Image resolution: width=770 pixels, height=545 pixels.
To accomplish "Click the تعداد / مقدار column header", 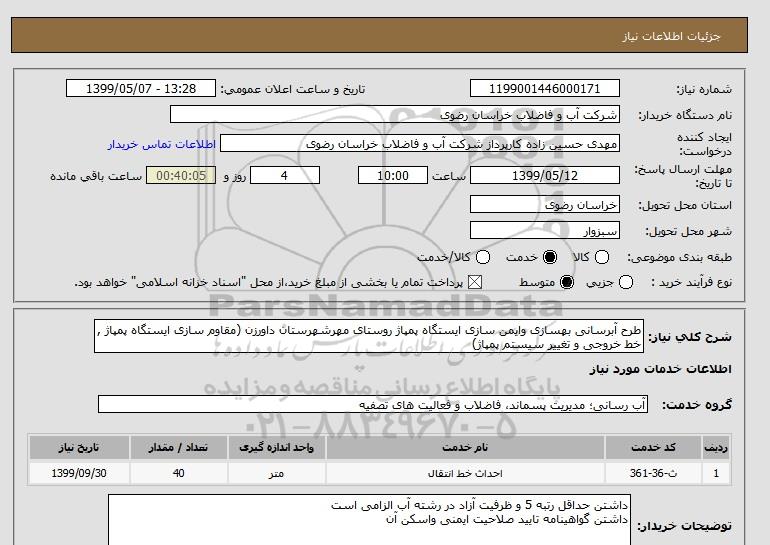I will click(x=179, y=447).
